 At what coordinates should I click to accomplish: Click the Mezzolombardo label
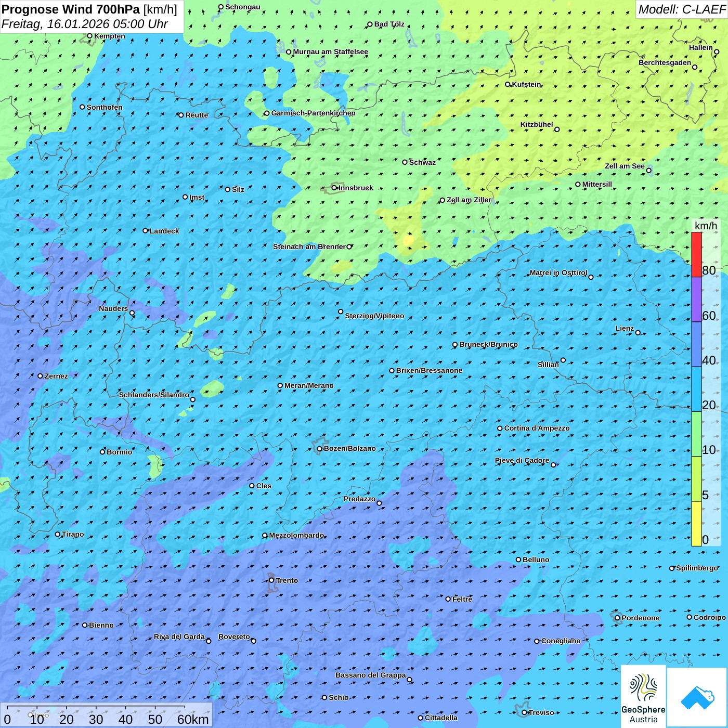[296, 535]
